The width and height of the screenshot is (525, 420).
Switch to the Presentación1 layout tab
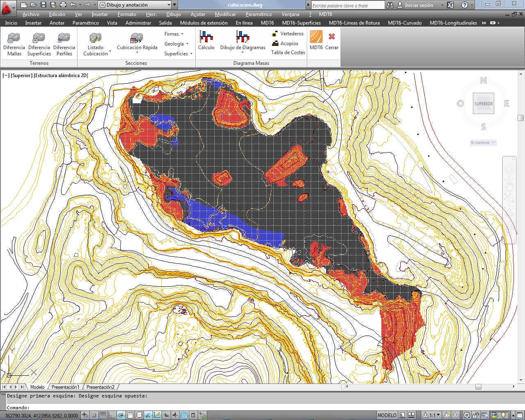tap(65, 387)
